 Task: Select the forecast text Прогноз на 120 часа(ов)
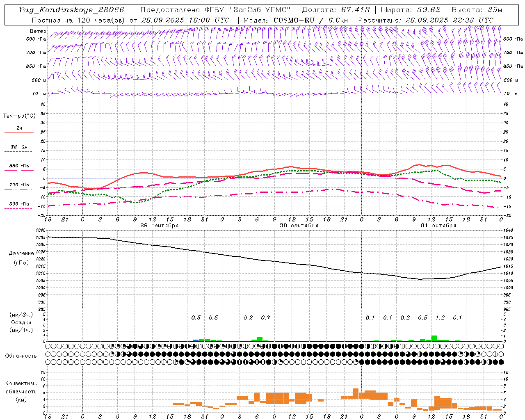pyautogui.click(x=79, y=20)
